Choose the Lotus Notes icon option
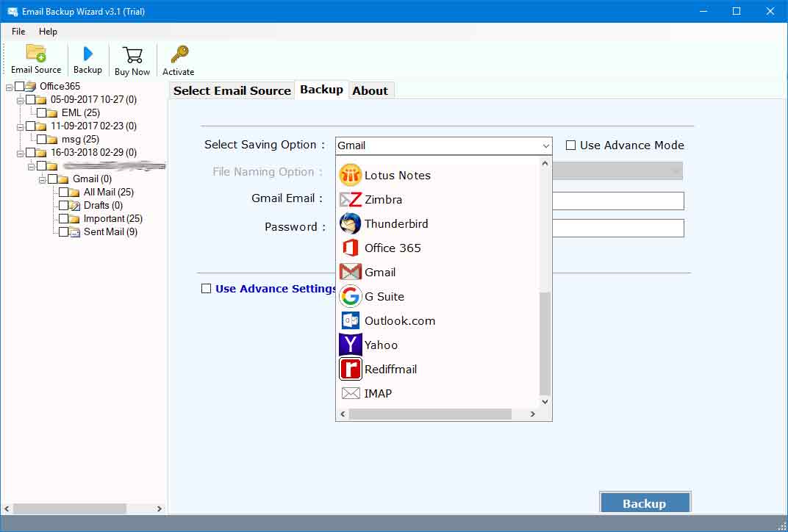 click(x=351, y=176)
